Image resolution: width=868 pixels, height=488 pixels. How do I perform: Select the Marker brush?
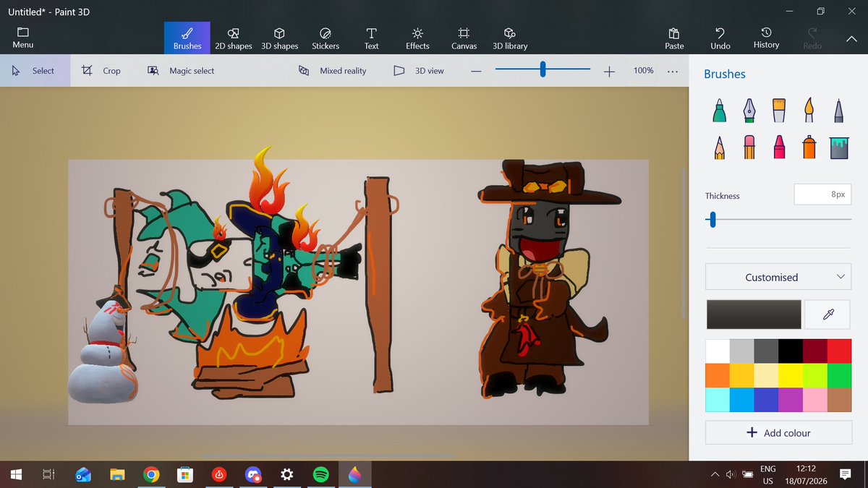(719, 110)
